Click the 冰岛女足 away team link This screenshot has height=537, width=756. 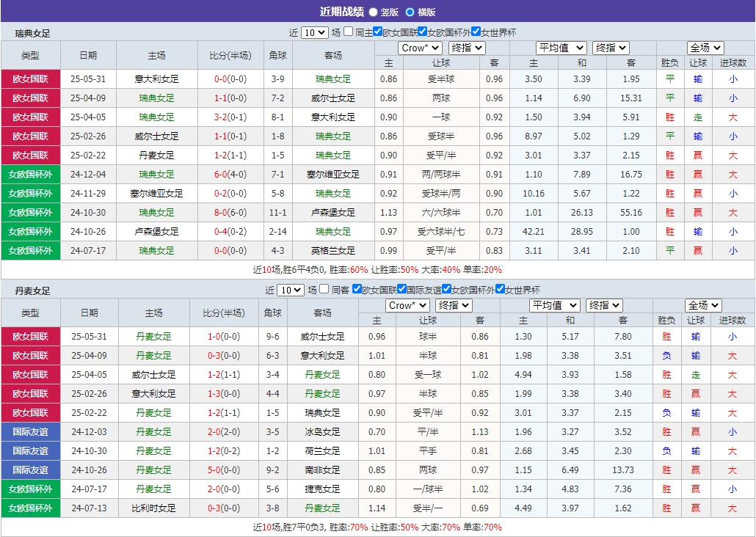(323, 431)
